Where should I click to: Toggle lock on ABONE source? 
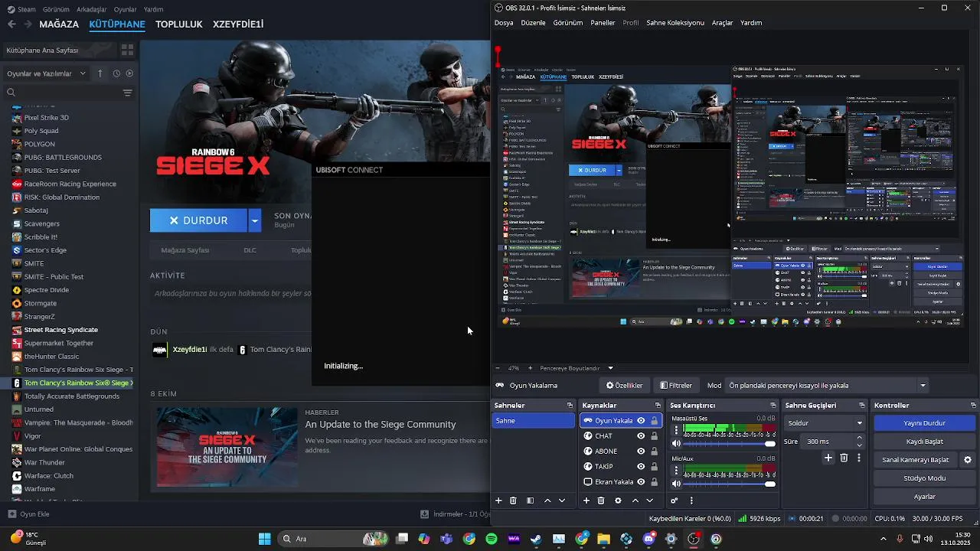click(x=654, y=452)
